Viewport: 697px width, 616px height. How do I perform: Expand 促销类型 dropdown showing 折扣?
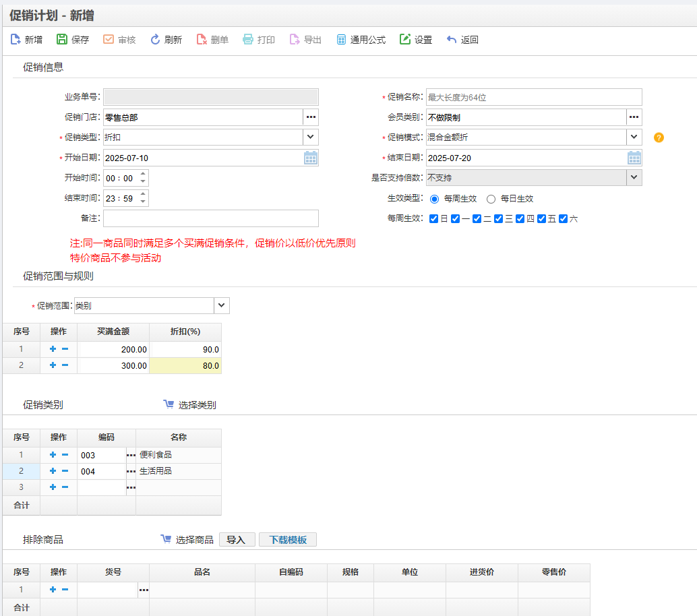311,137
